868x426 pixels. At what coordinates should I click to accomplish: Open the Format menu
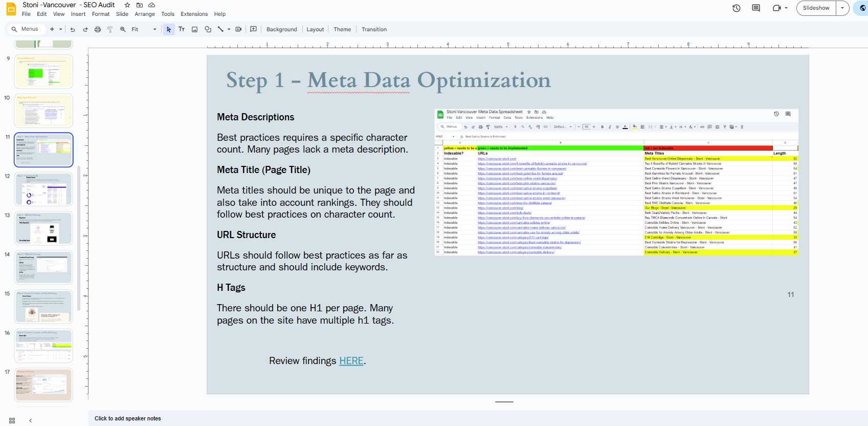click(x=101, y=14)
